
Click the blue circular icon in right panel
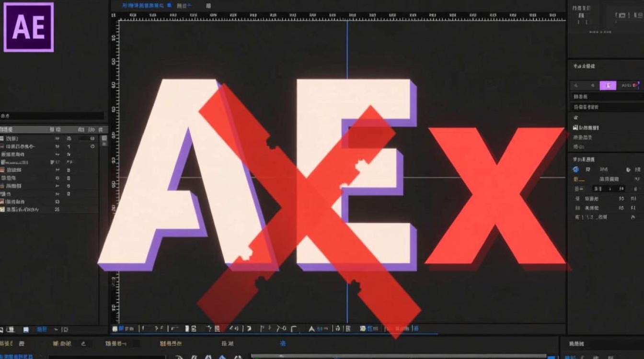576,169
